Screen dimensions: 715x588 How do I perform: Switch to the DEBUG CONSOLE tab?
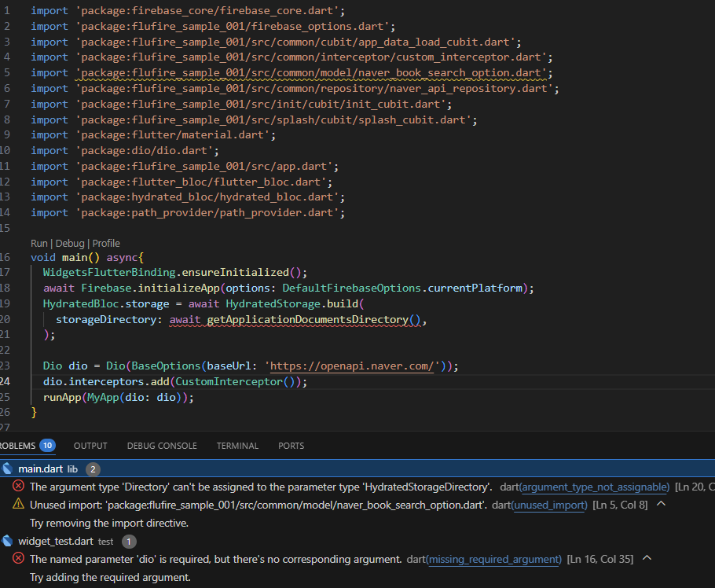(162, 446)
